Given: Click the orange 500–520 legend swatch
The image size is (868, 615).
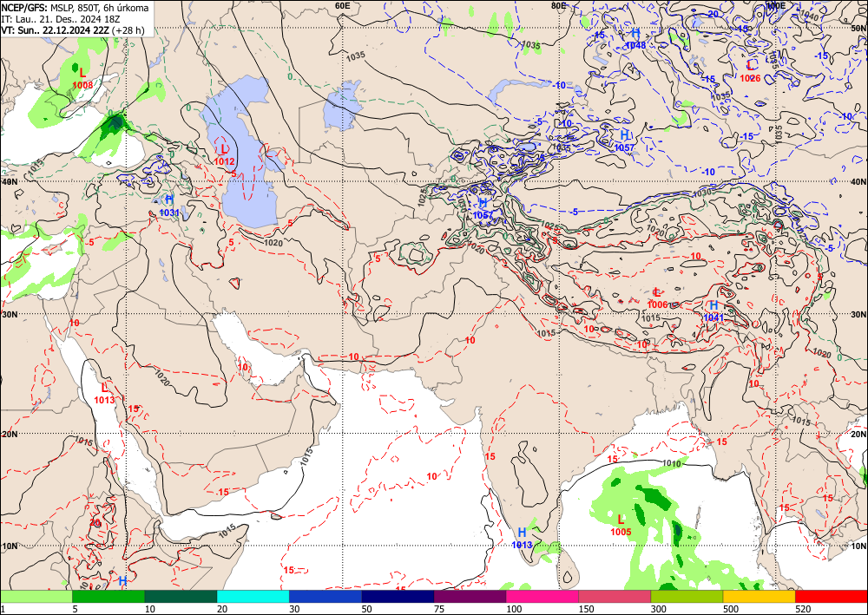Looking at the screenshot, I should coord(759,597).
